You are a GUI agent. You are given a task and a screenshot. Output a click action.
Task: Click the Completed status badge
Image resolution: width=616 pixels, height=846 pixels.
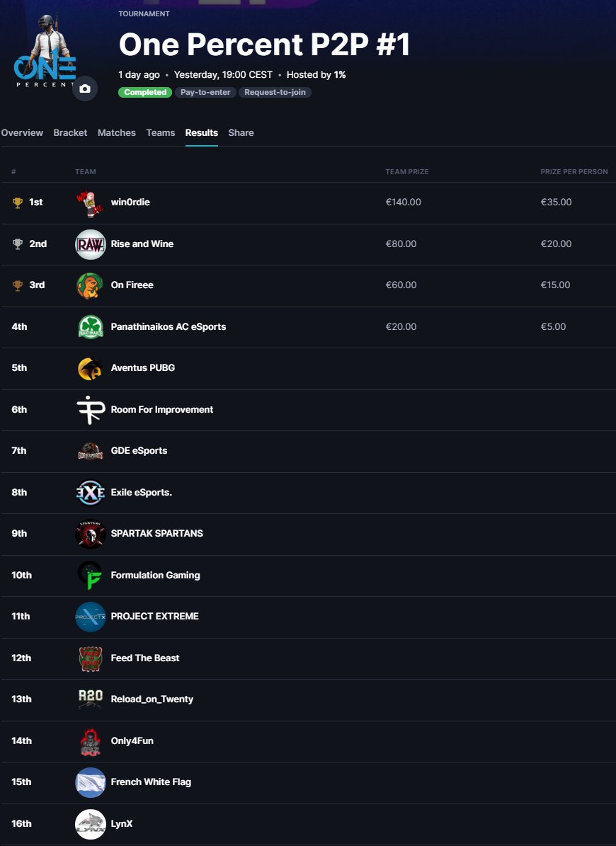point(144,92)
